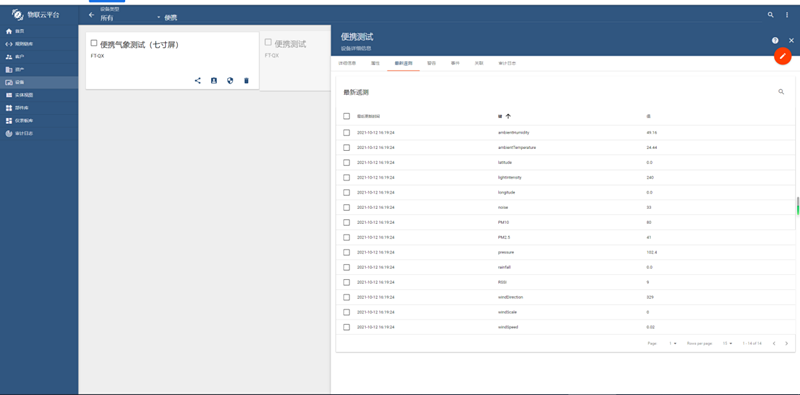Viewport: 800px width, 395px height.
Task: Click the help question-mark icon
Action: 775,40
